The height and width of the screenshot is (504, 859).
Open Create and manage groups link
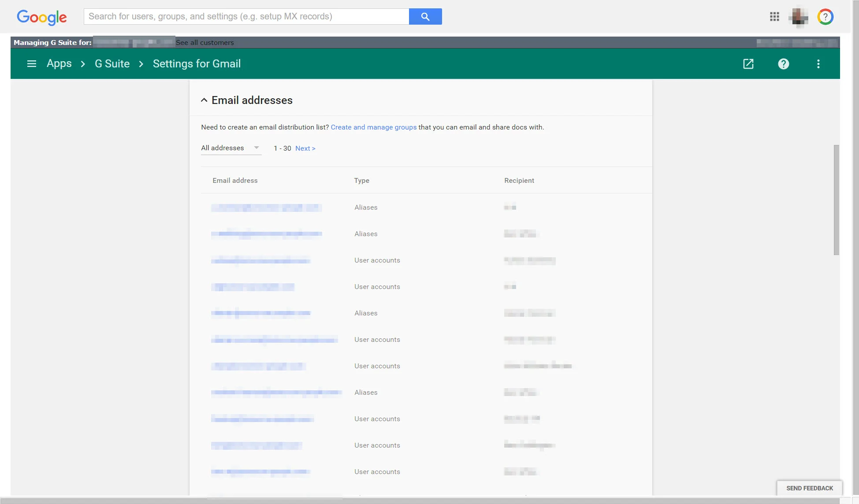[373, 127]
